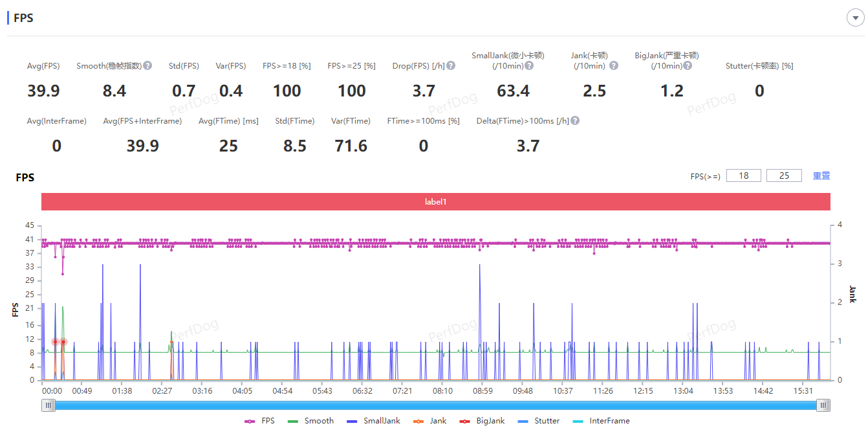Toggle BigJank series in the legend
Image resolution: width=868 pixels, height=428 pixels.
pyautogui.click(x=481, y=421)
